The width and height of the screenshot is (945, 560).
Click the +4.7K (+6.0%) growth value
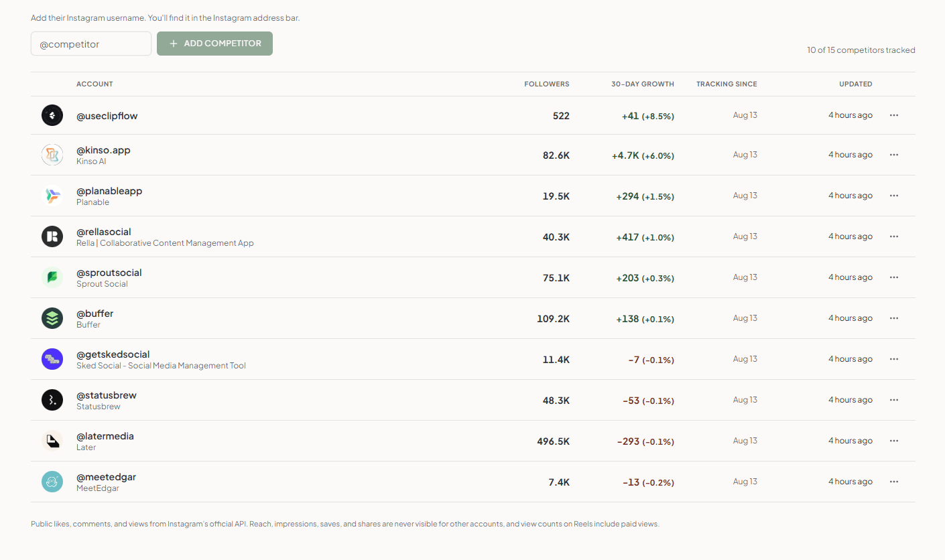[x=643, y=155]
